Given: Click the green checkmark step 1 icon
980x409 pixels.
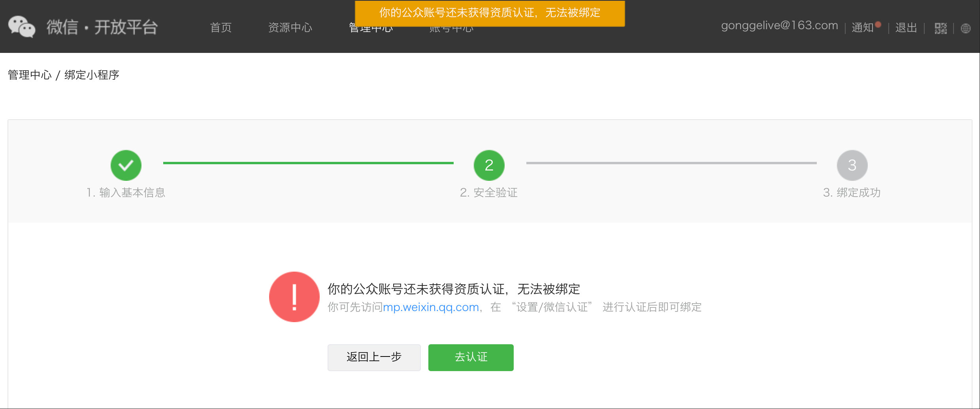Looking at the screenshot, I should (x=126, y=165).
